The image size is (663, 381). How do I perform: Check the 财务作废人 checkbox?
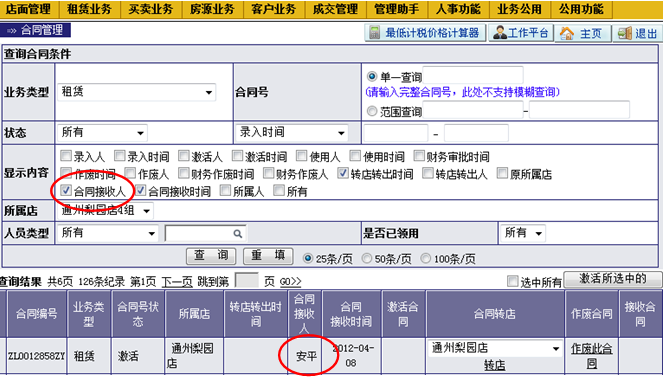point(268,173)
